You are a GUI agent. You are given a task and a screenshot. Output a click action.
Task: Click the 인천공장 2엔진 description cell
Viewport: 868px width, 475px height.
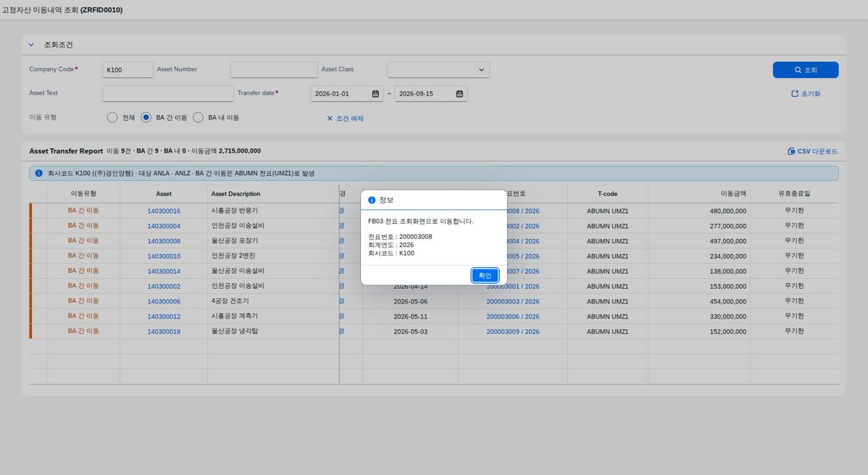click(x=273, y=256)
